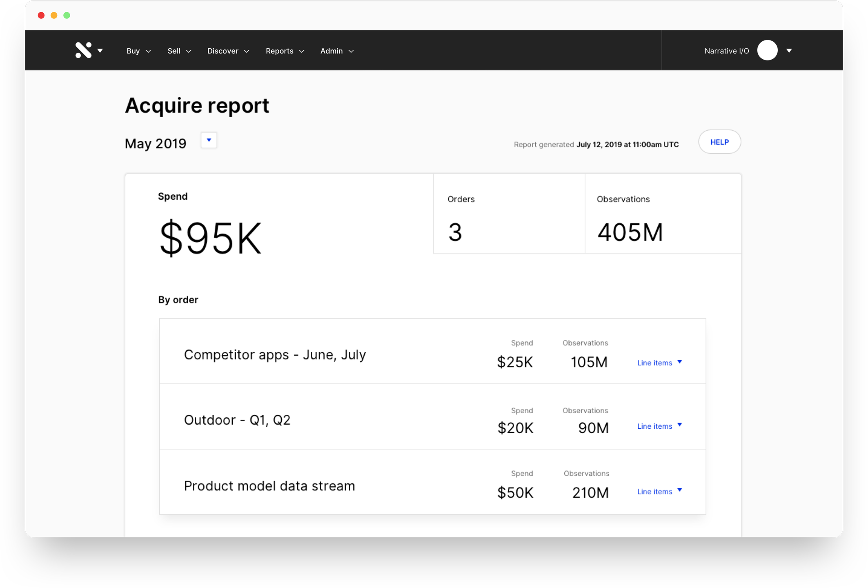
Task: Open the Sell menu
Action: coord(179,51)
